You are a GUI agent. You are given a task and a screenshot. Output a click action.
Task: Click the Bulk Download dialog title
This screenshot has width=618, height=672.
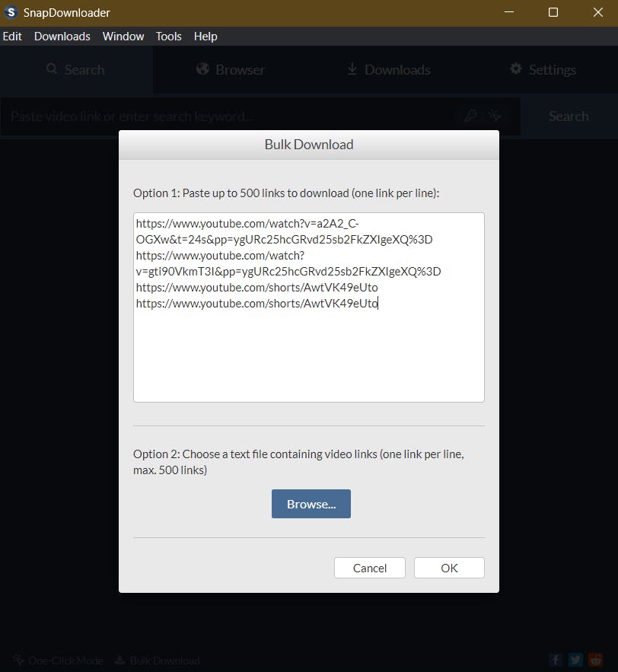click(309, 145)
